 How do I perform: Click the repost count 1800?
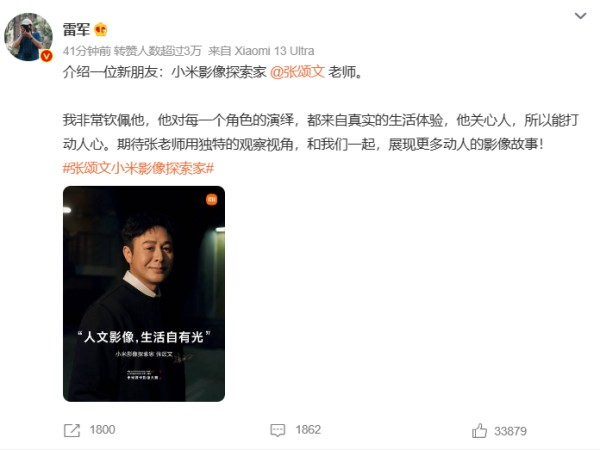[103, 430]
